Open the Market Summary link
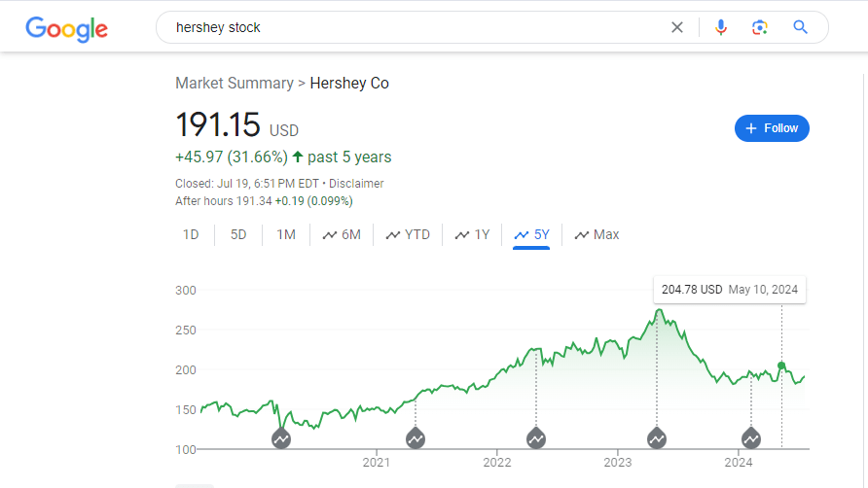Screen dimensions: 868x488 point(234,84)
